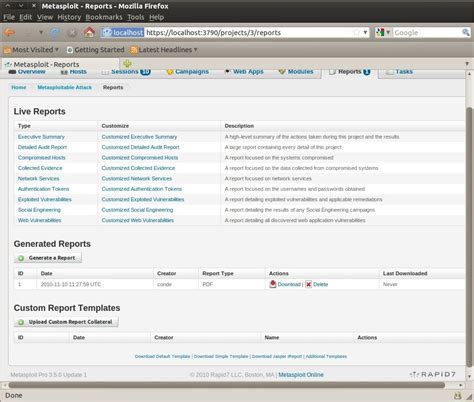Expand the Most Visited bookmarks folder

(31, 50)
